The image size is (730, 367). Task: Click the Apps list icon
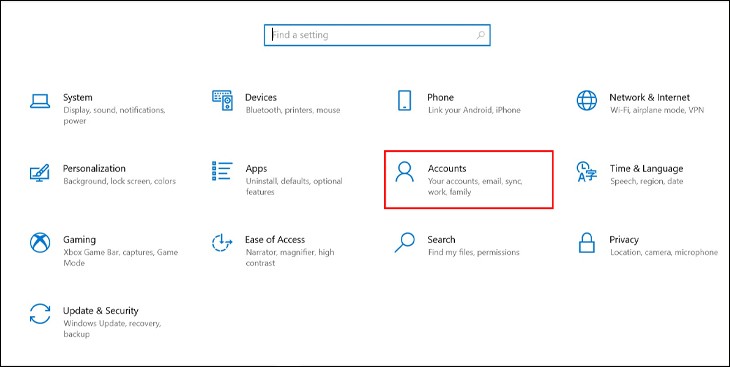(222, 171)
